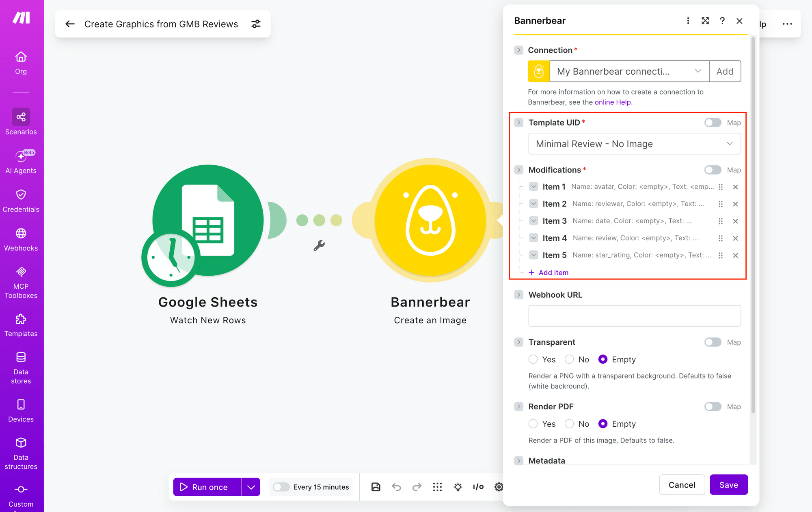Open MCP Toolboxes page
Image resolution: width=812 pixels, height=512 pixels.
(x=21, y=283)
